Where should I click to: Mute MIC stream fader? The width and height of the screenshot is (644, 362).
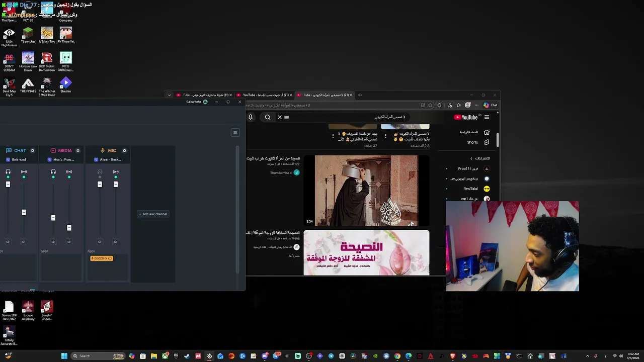(115, 242)
